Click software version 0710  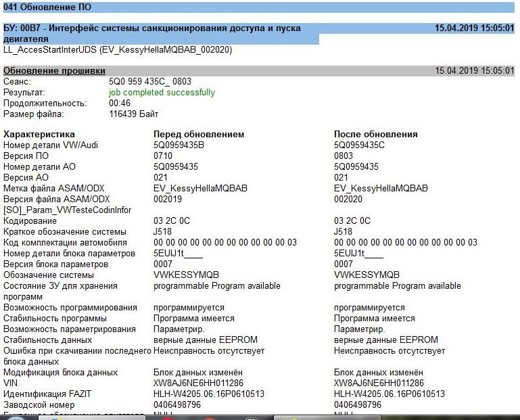coord(163,156)
